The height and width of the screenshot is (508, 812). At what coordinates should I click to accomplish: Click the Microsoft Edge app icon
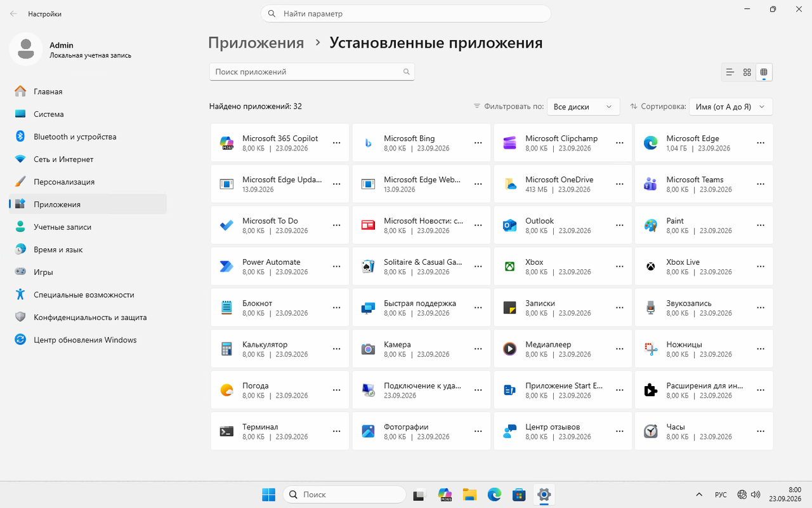pos(650,143)
